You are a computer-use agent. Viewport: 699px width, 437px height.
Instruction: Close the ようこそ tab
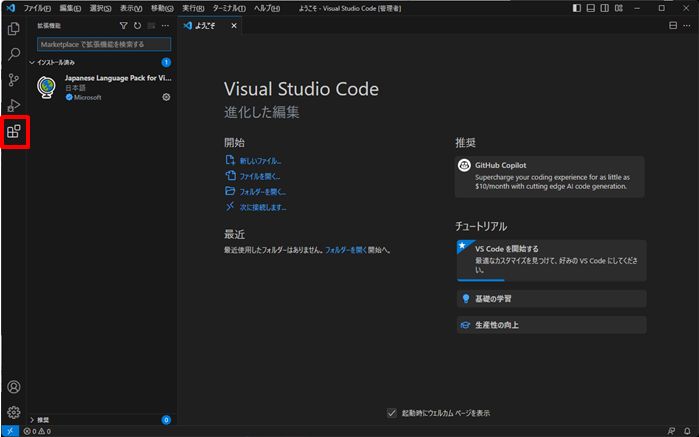234,26
